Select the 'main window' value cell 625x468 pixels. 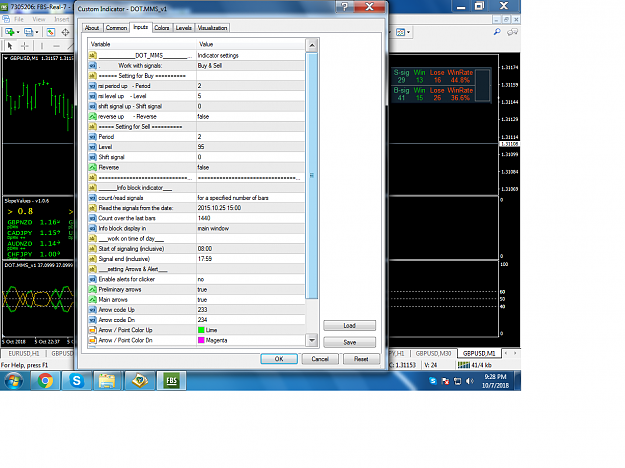[251, 228]
